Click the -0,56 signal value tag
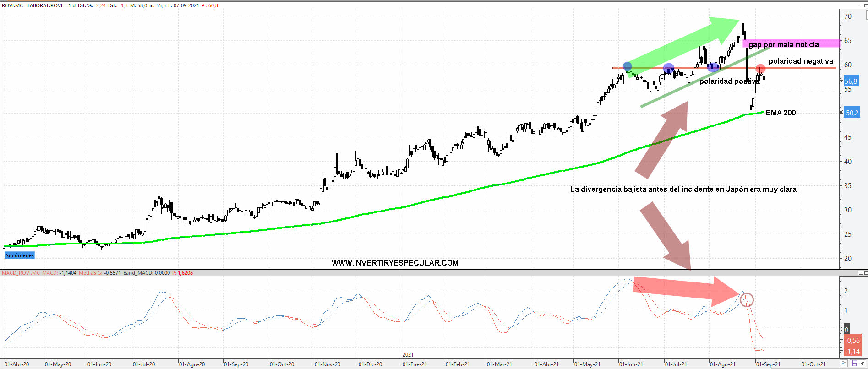Viewport: 868px width, 369px height. [x=852, y=340]
